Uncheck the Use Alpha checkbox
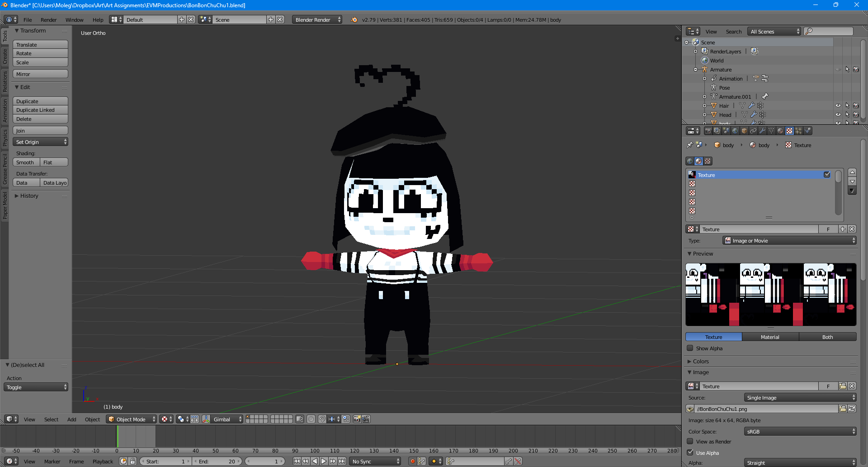 [x=690, y=453]
